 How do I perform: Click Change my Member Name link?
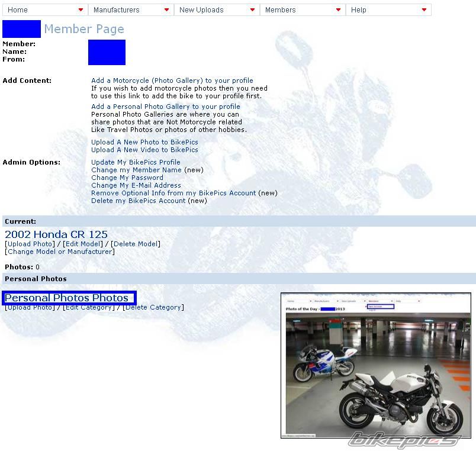[136, 170]
